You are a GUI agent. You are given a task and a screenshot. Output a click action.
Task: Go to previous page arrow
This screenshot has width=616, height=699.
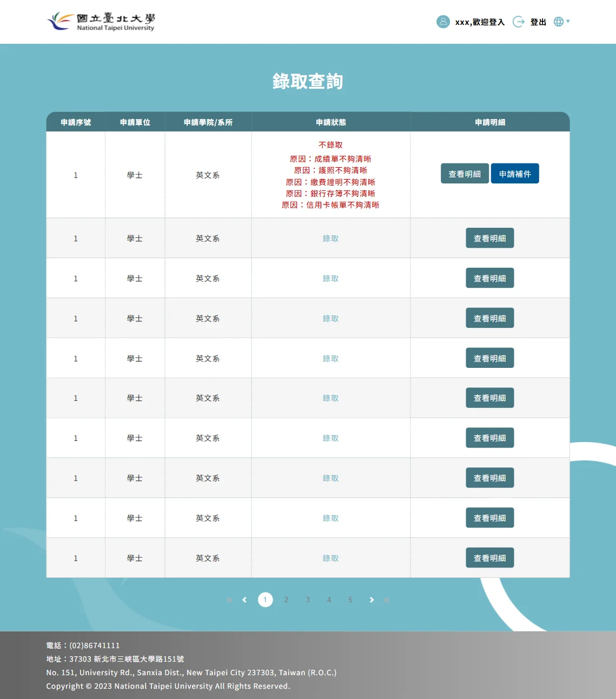pyautogui.click(x=244, y=600)
